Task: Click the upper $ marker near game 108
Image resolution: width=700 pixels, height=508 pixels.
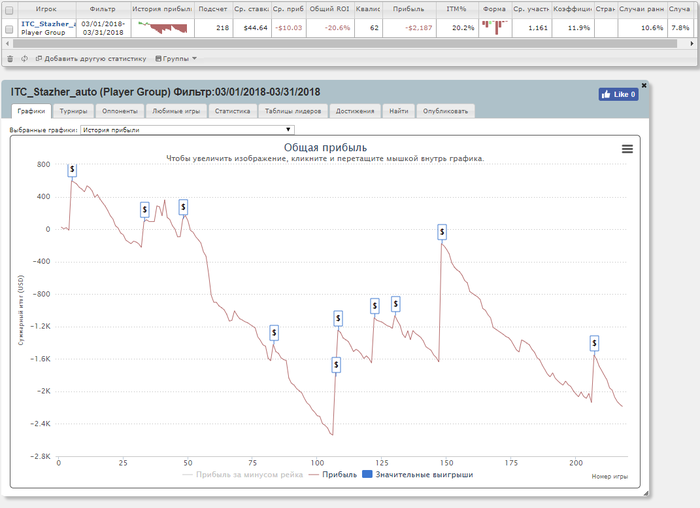Action: click(x=338, y=318)
